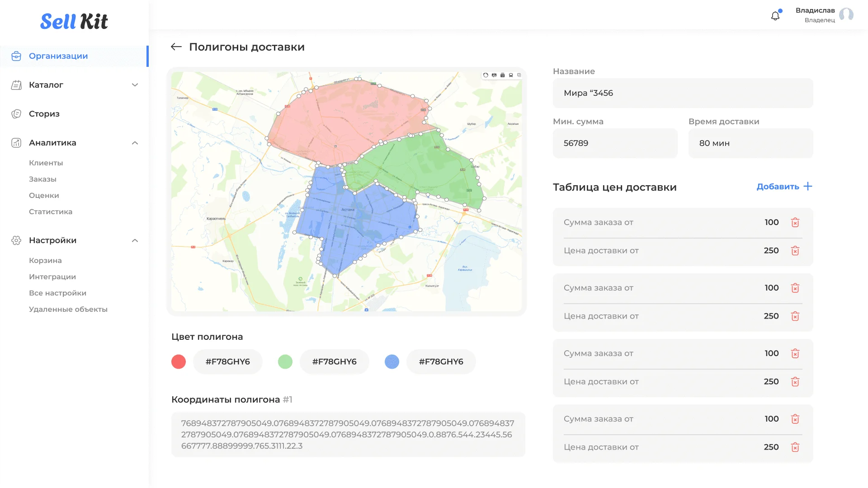Pick the blue polygon color swatch
The image size is (868, 488).
click(x=392, y=361)
